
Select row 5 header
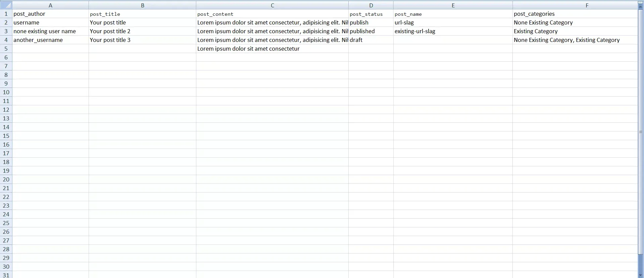(6, 49)
